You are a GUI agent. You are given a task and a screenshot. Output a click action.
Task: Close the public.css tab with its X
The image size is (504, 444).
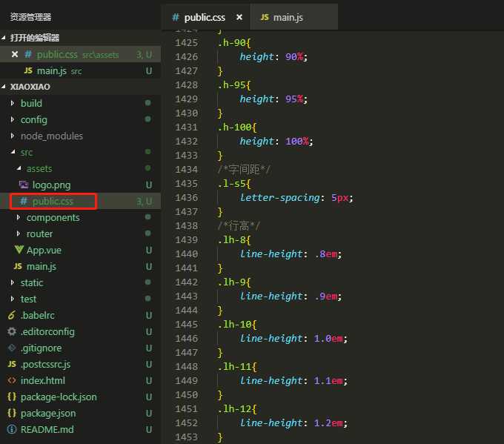coord(239,17)
